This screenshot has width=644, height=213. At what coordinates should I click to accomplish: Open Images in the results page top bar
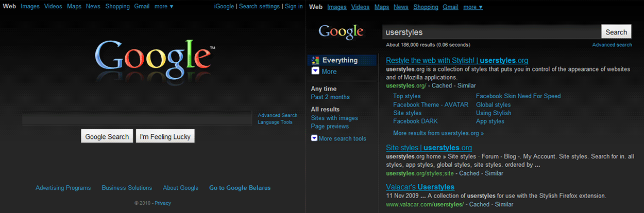pyautogui.click(x=337, y=7)
